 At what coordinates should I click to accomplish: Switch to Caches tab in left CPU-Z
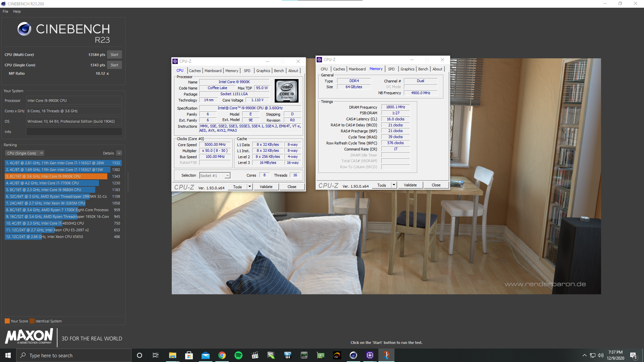(195, 71)
